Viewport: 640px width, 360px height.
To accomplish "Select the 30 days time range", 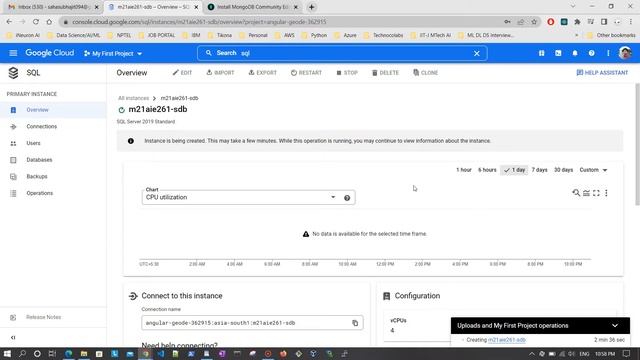I will (x=563, y=170).
